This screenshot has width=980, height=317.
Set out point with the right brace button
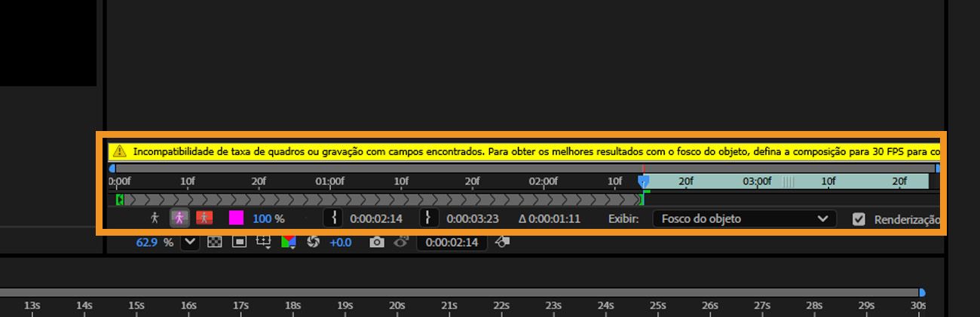pyautogui.click(x=428, y=218)
